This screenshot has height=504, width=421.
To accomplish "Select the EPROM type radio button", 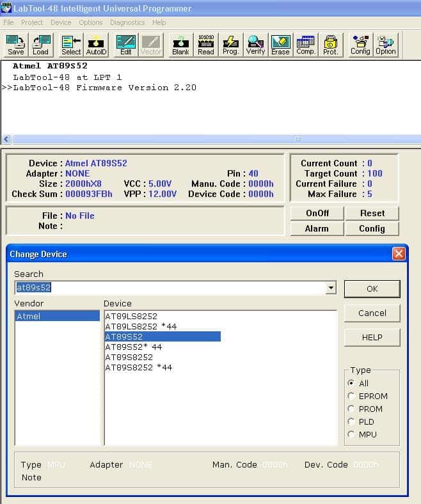I will point(351,396).
